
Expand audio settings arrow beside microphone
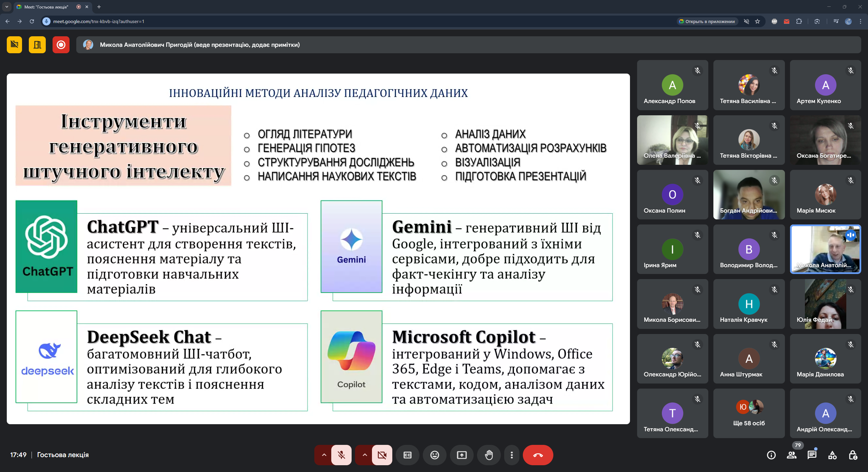coord(324,455)
